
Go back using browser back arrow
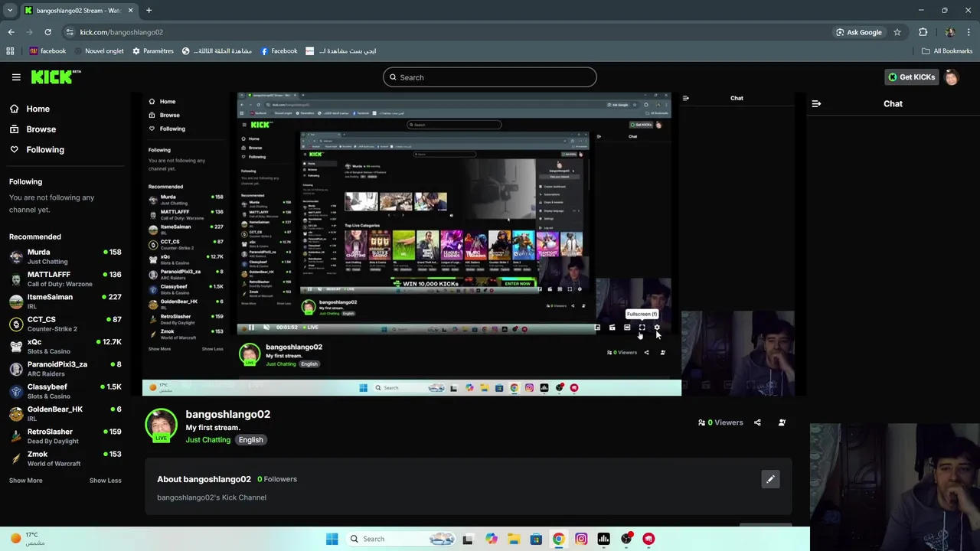pyautogui.click(x=11, y=32)
